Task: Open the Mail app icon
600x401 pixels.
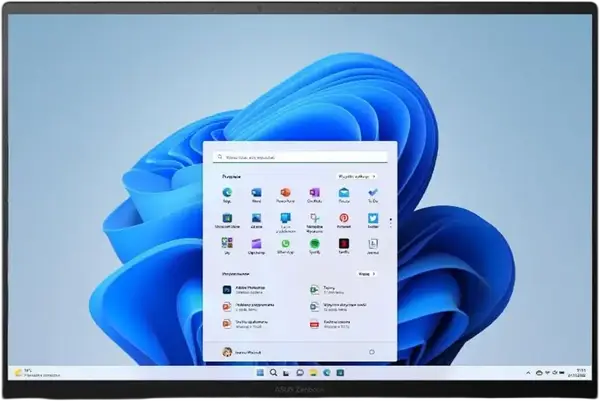Action: (x=343, y=193)
